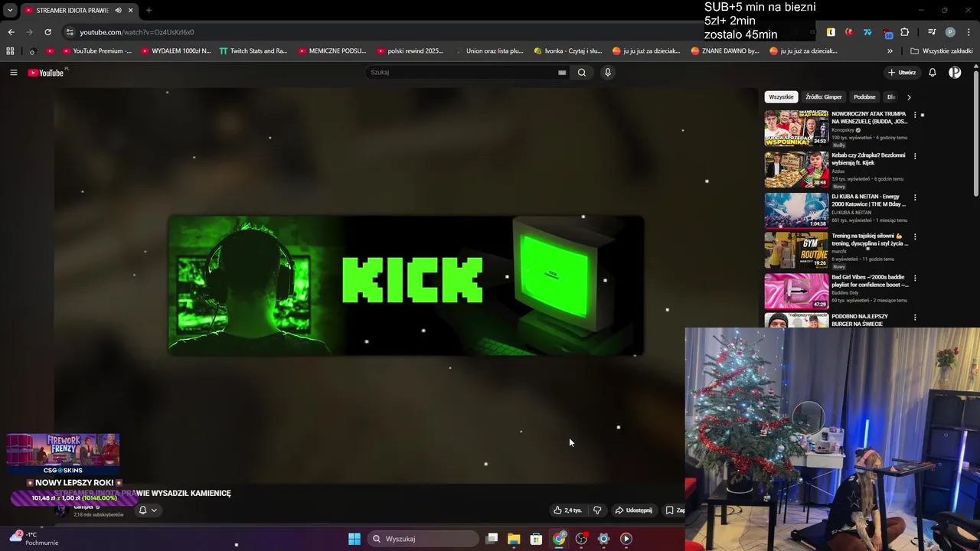980x551 pixels.
Task: Click the YouTube search magnifier button
Action: 582,73
